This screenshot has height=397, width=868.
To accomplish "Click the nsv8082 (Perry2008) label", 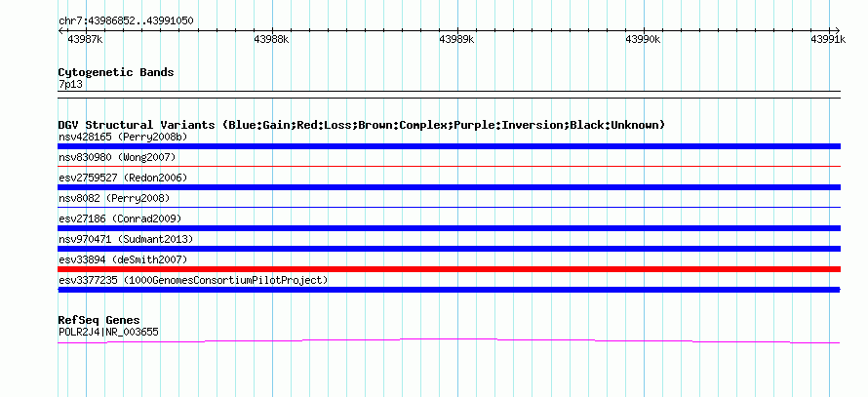I will coord(114,198).
